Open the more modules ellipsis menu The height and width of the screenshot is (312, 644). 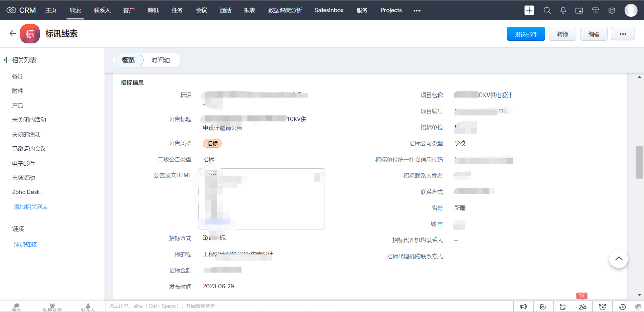(416, 10)
